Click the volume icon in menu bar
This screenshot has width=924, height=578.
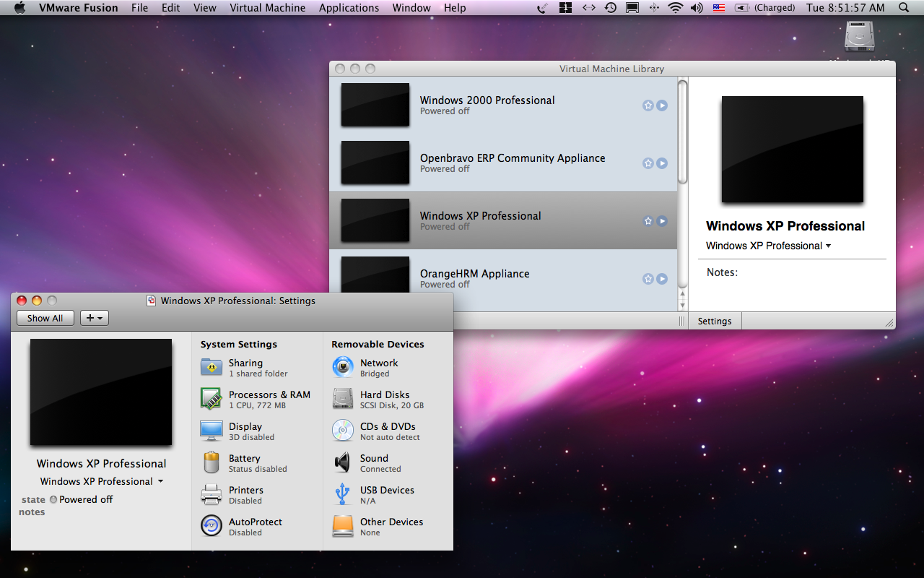click(697, 8)
